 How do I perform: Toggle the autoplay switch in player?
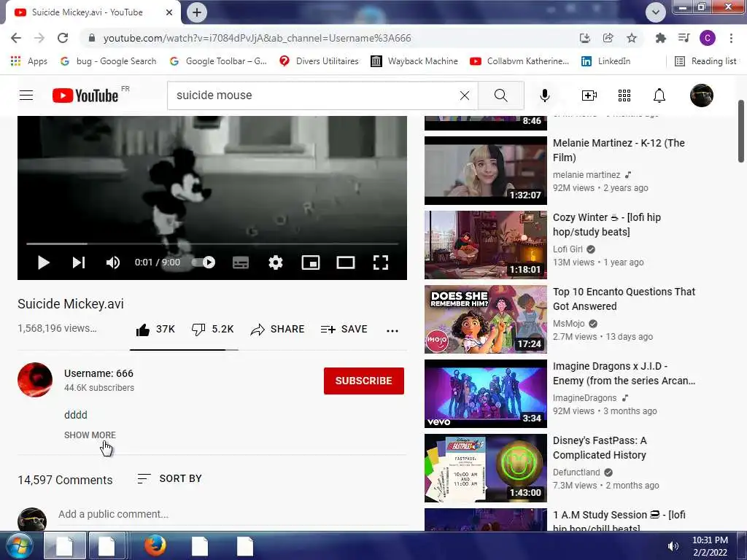(204, 262)
